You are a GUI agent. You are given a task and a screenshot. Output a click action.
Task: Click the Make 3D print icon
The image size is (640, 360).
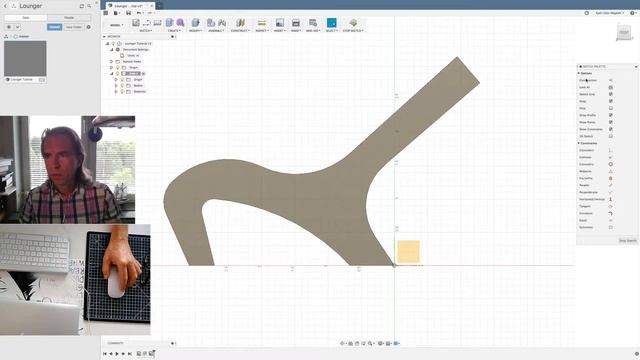coord(296,23)
